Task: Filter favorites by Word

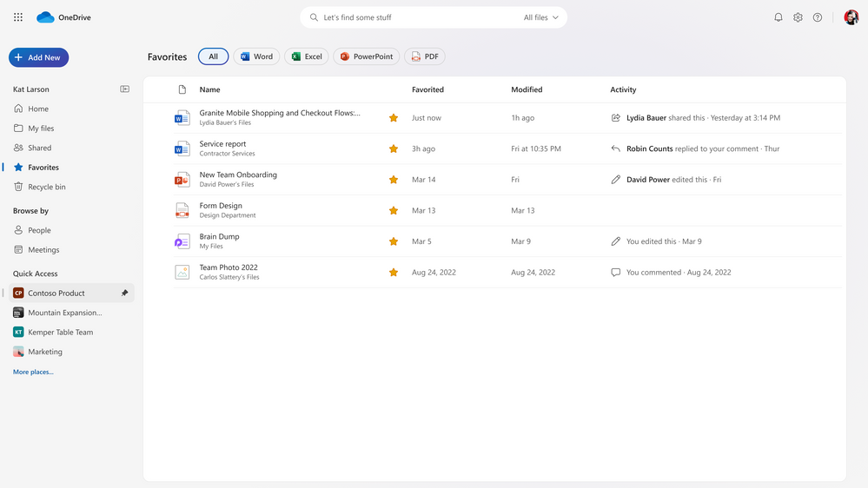Action: (256, 56)
